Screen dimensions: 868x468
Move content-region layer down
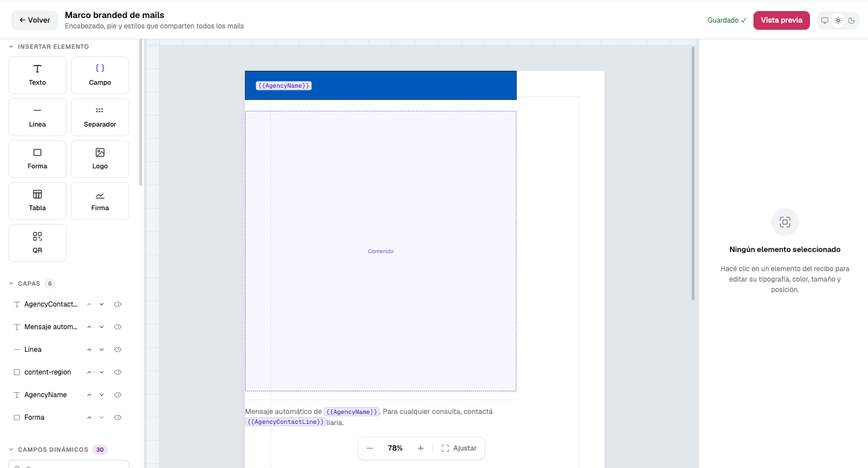(102, 372)
